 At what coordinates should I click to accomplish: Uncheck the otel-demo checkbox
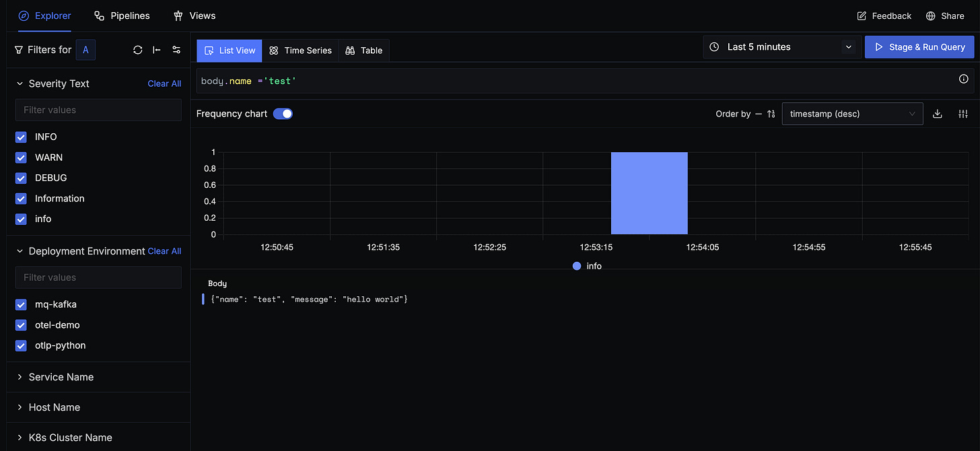tap(21, 325)
